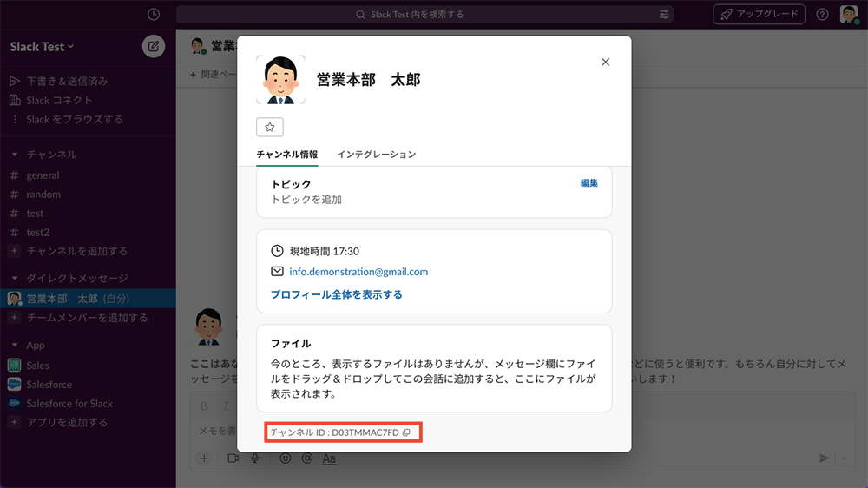
Task: Click the microphone audio clip icon
Action: click(x=254, y=458)
